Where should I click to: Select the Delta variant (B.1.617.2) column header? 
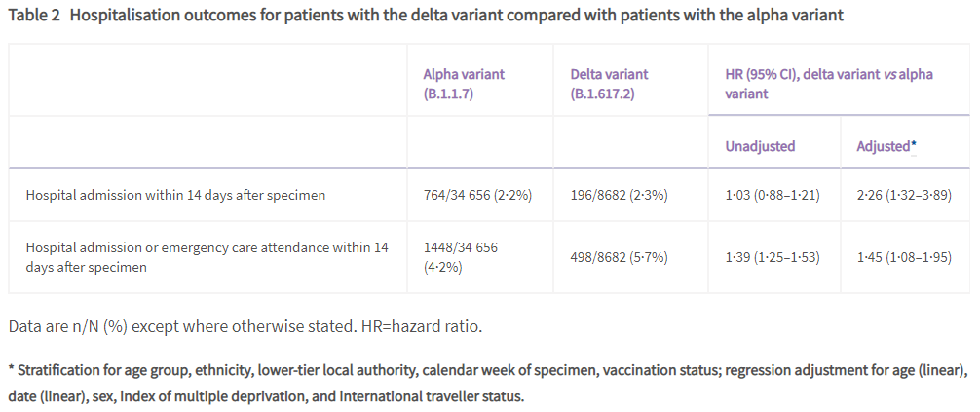[x=609, y=84]
